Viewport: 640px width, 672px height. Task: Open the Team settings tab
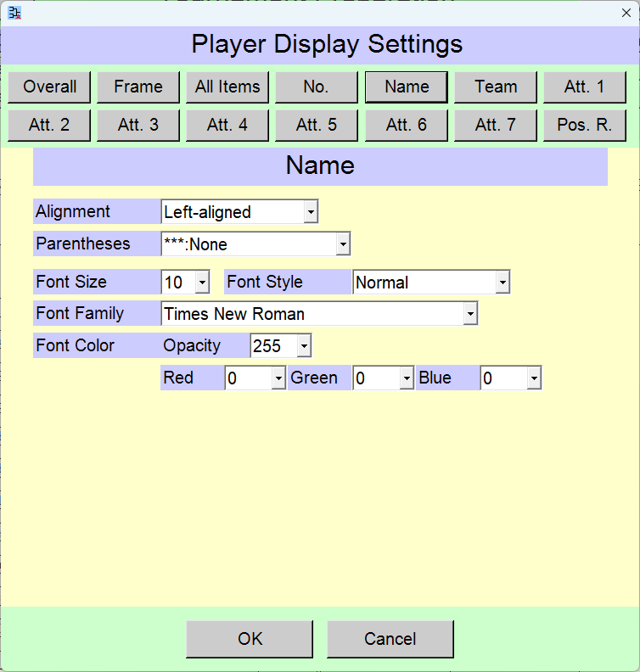[x=496, y=87]
